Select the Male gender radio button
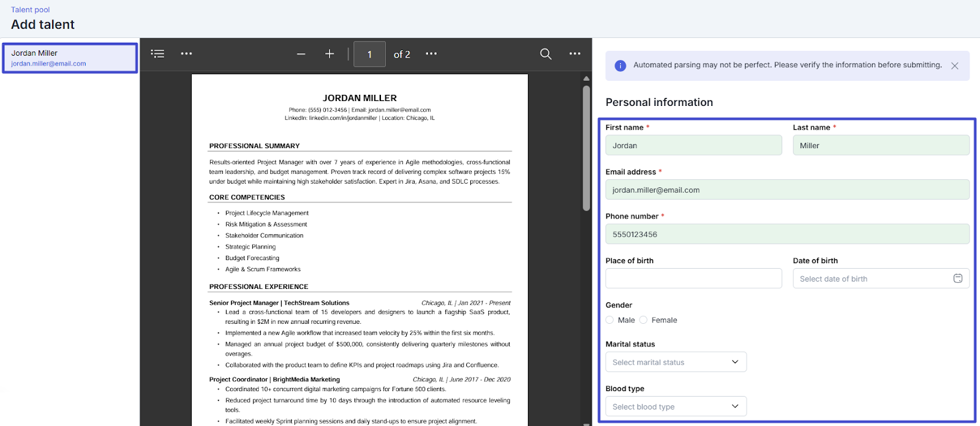The height and width of the screenshot is (426, 980). coord(610,320)
